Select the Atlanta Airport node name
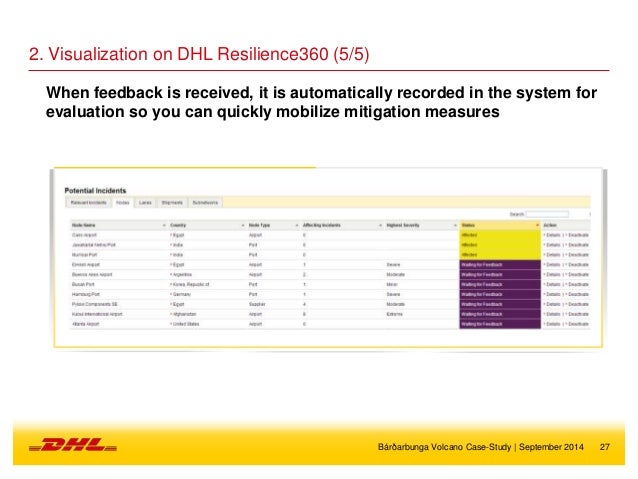Image resolution: width=638 pixels, height=479 pixels. pyautogui.click(x=85, y=324)
